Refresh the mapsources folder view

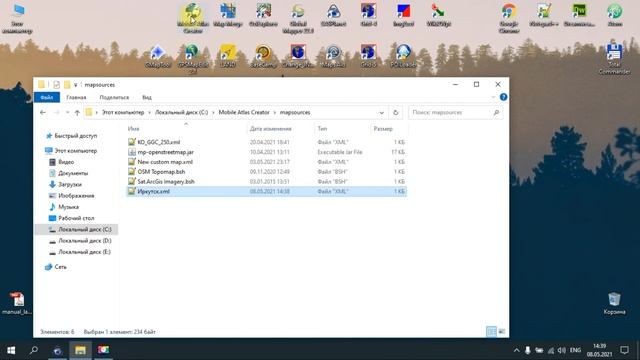(396, 112)
